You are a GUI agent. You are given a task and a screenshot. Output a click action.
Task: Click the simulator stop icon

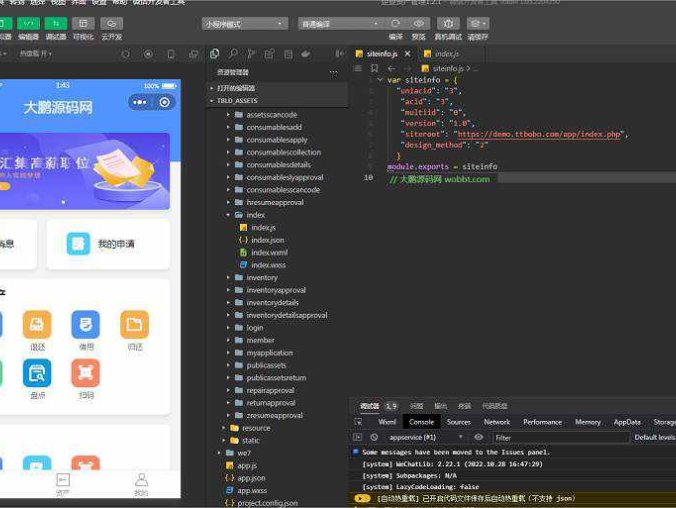tap(148, 54)
